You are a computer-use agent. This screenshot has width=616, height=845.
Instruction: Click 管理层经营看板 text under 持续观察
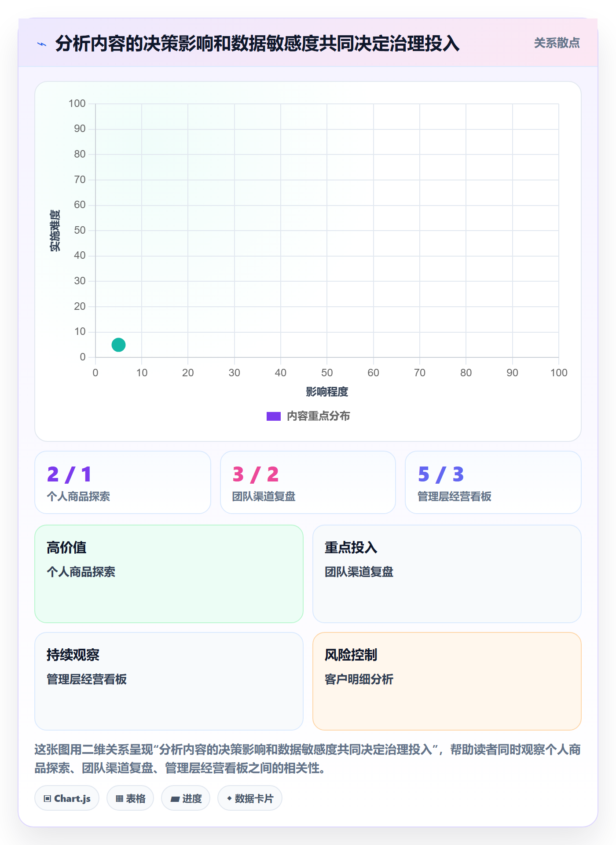[x=87, y=679]
